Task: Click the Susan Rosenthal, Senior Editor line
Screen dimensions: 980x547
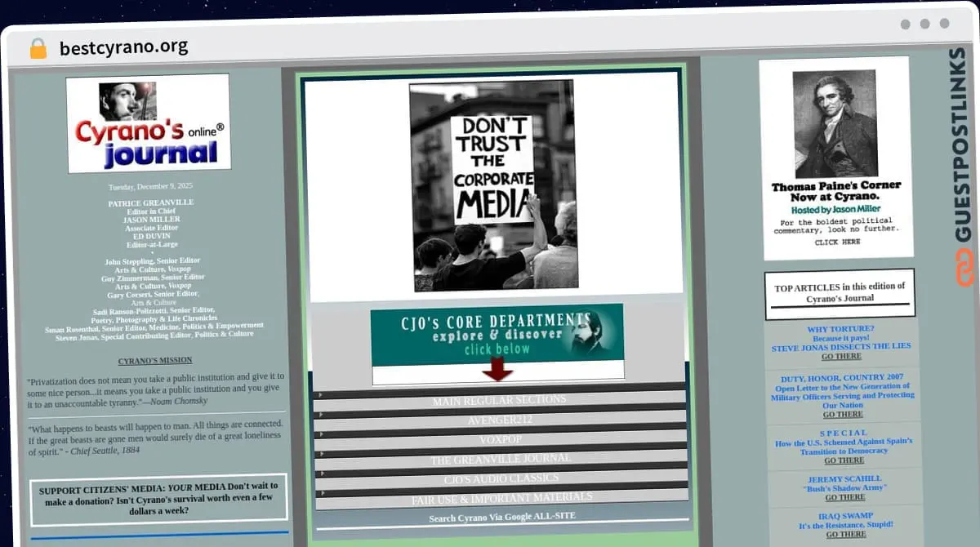Action: pyautogui.click(x=154, y=326)
